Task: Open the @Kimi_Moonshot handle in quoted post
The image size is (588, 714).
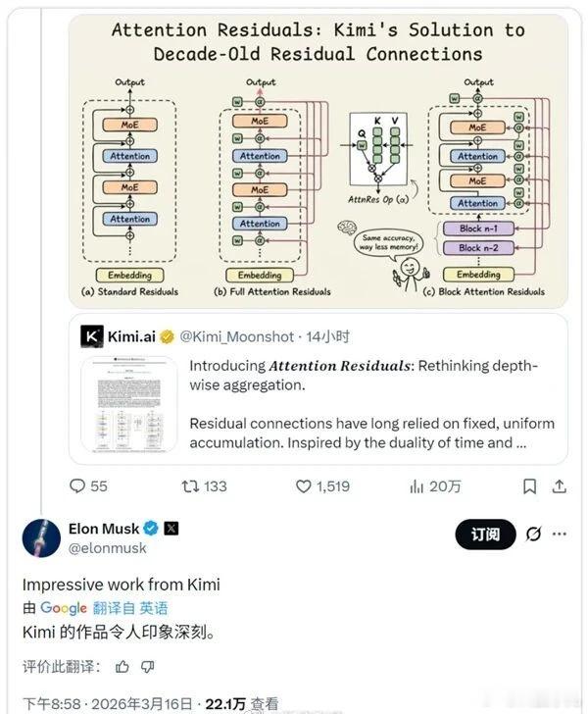Action: click(236, 336)
